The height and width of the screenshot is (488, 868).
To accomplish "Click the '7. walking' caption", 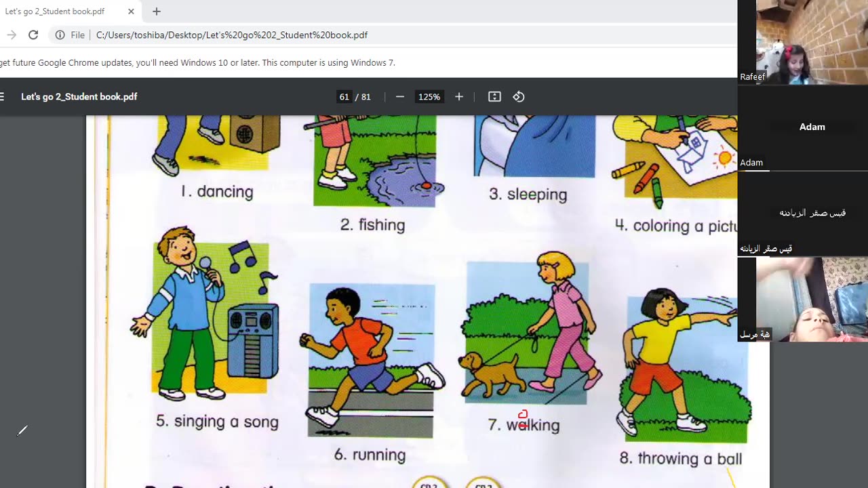I will coord(524,425).
